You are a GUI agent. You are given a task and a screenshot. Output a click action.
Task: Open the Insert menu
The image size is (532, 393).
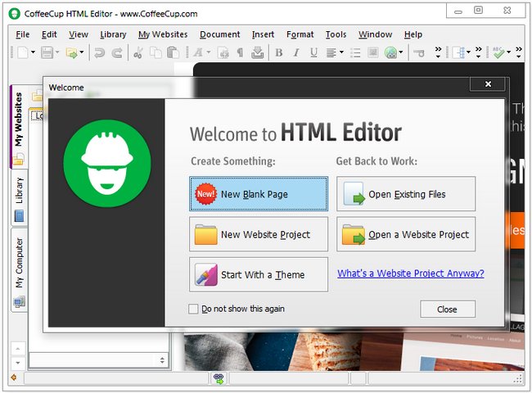tap(263, 34)
